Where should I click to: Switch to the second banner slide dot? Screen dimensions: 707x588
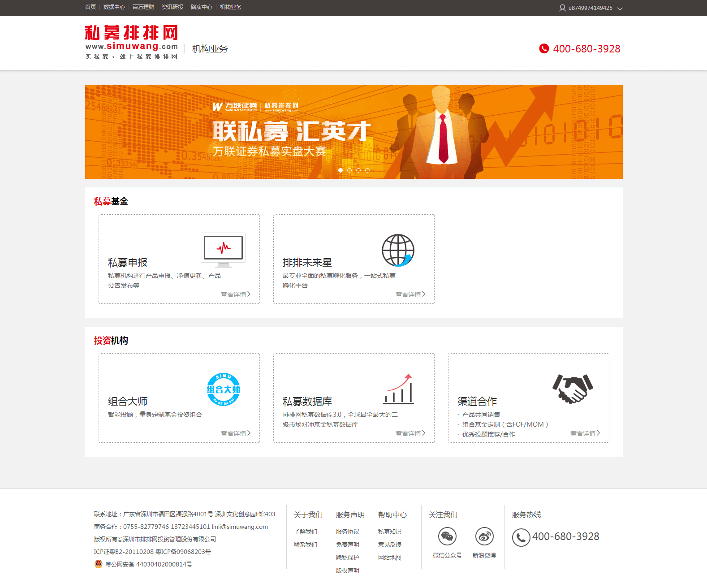coord(349,170)
